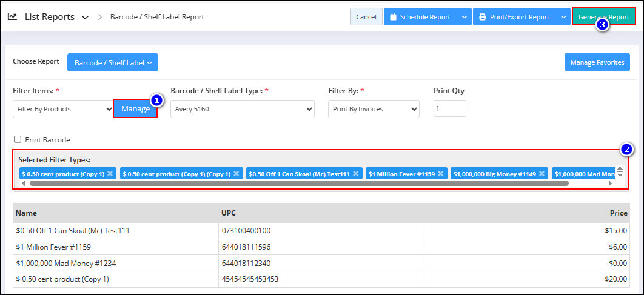644x295 pixels.
Task: Select '$1 Million Fever #1159' table row name
Action: (x=53, y=247)
